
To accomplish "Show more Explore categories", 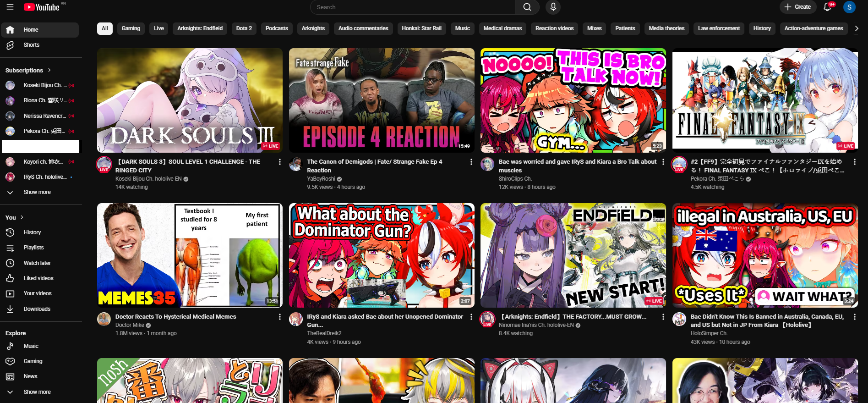I will (x=40, y=392).
